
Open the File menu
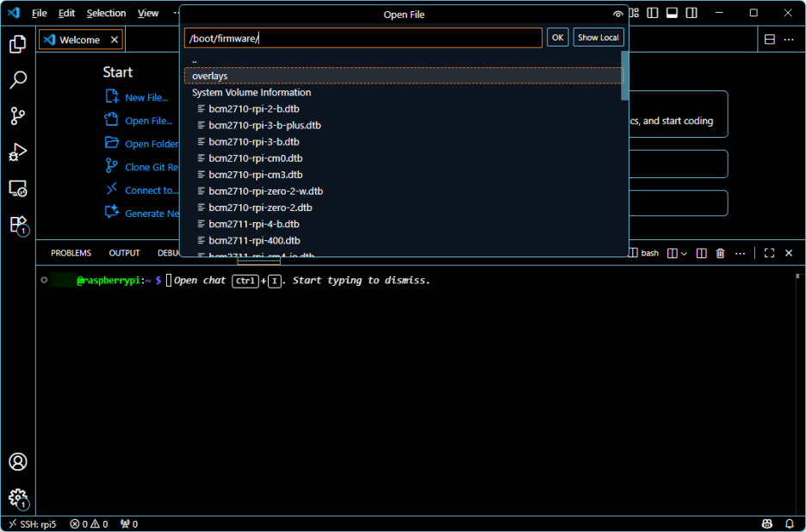pos(39,14)
